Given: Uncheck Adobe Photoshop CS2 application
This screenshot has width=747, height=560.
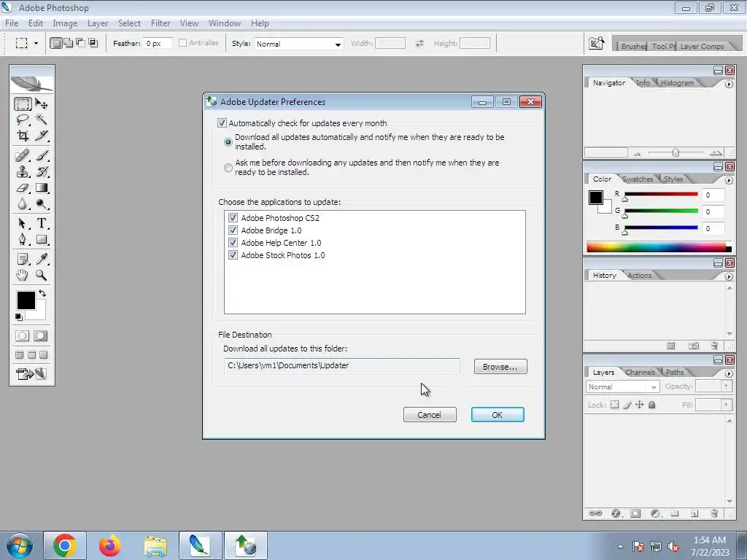Looking at the screenshot, I should (x=233, y=217).
